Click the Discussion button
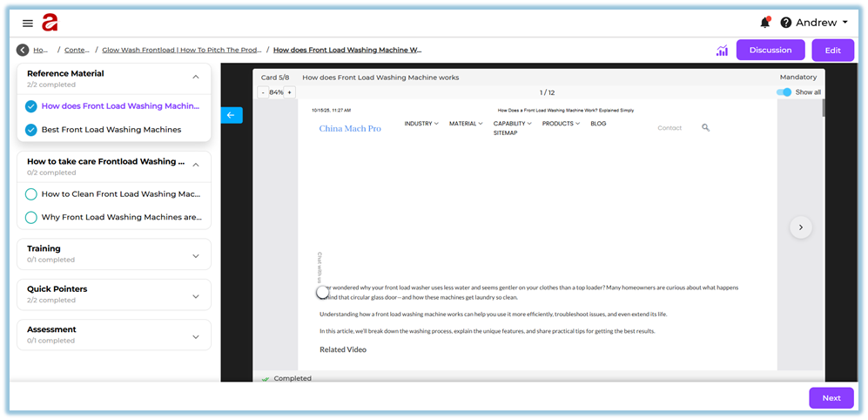This screenshot has width=868, height=420. tap(770, 51)
